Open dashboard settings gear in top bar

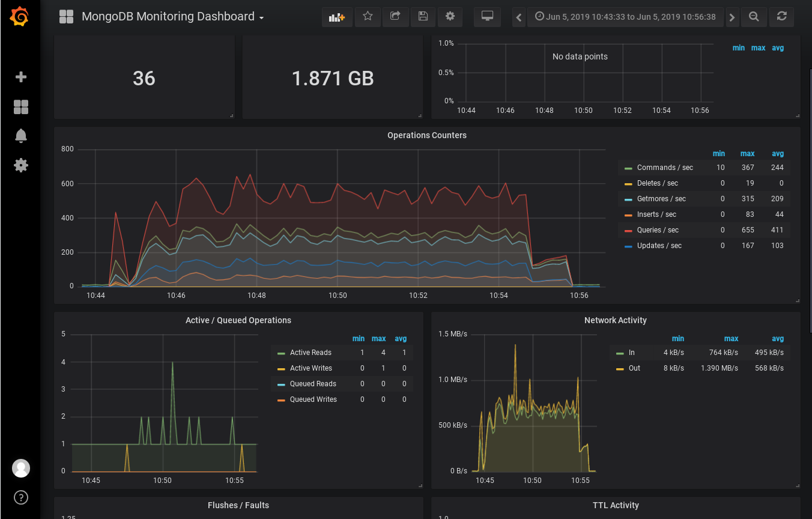(x=450, y=17)
